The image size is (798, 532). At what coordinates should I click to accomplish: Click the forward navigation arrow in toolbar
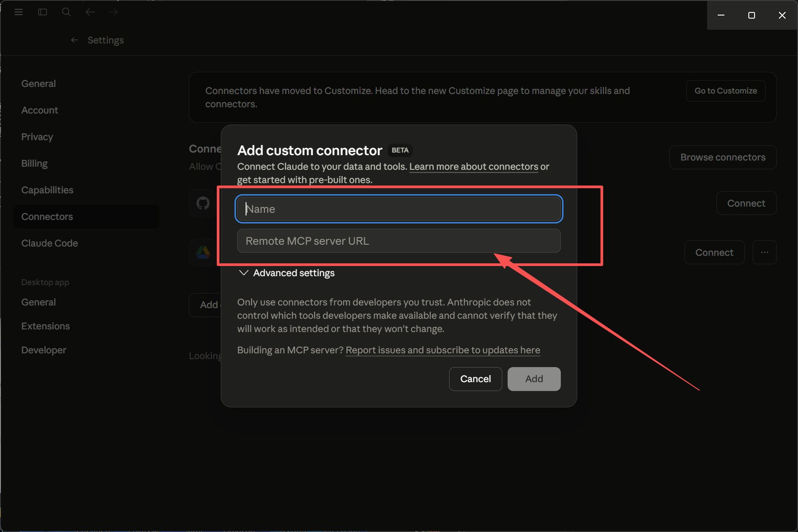[x=113, y=12]
